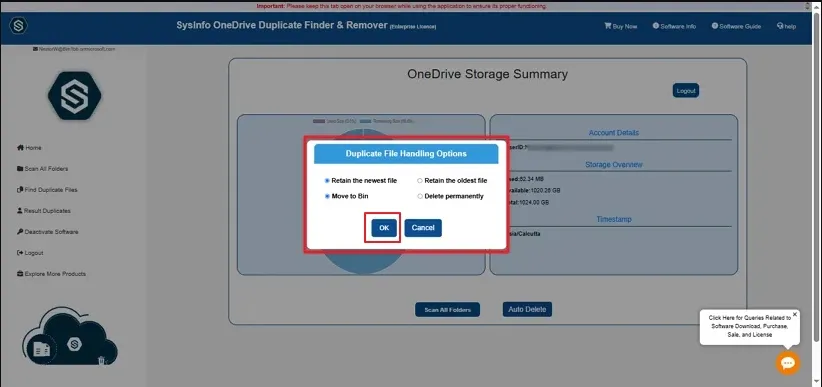Click the OneDrive Storage Summary heading
The width and height of the screenshot is (822, 387).
click(487, 74)
